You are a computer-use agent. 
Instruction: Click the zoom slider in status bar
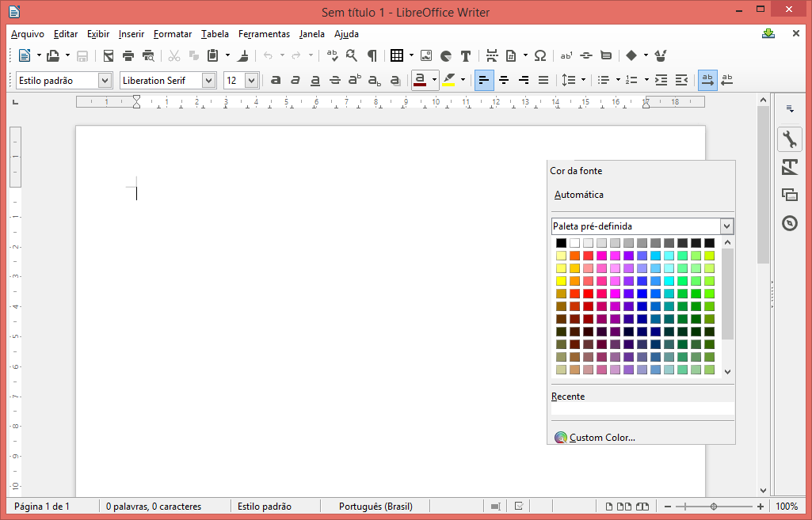point(714,507)
